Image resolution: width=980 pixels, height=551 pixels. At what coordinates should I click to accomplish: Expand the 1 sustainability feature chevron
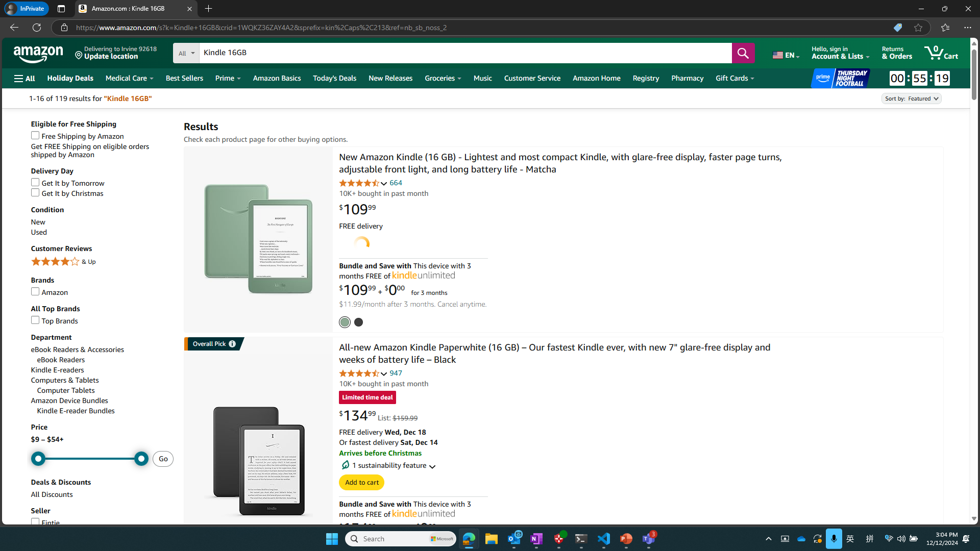(432, 466)
